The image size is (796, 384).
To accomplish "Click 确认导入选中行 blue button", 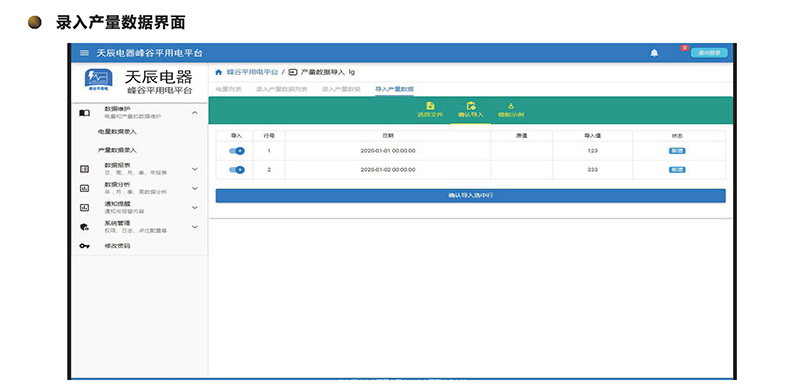I will tap(471, 196).
